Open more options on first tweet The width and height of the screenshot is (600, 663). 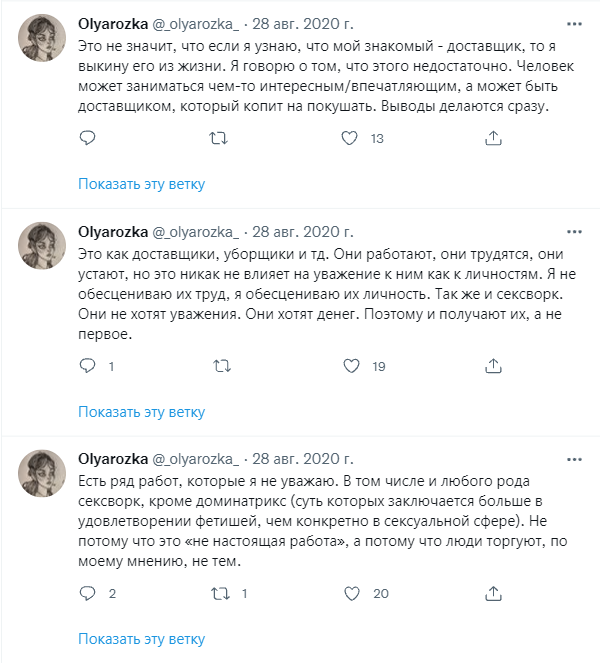pyautogui.click(x=574, y=22)
